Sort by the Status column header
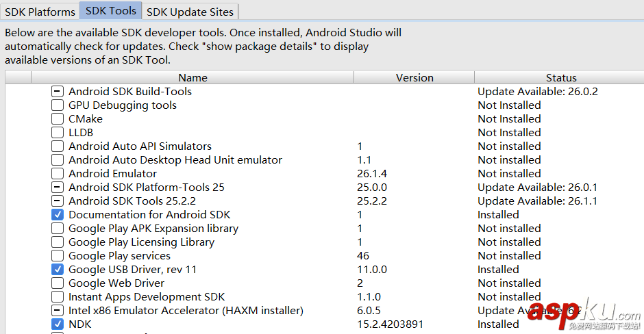This screenshot has width=644, height=334. point(560,77)
